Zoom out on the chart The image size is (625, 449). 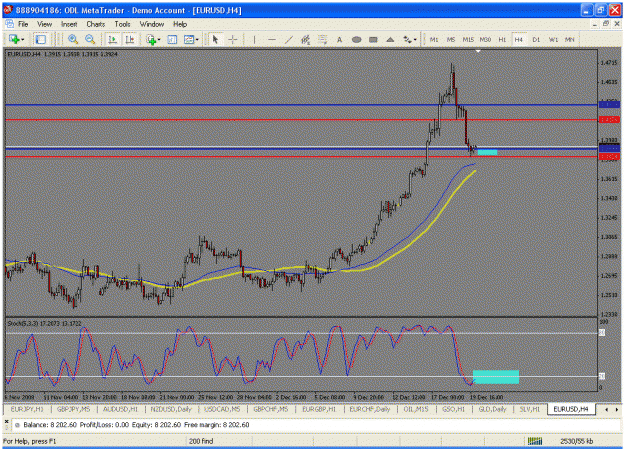[90, 39]
